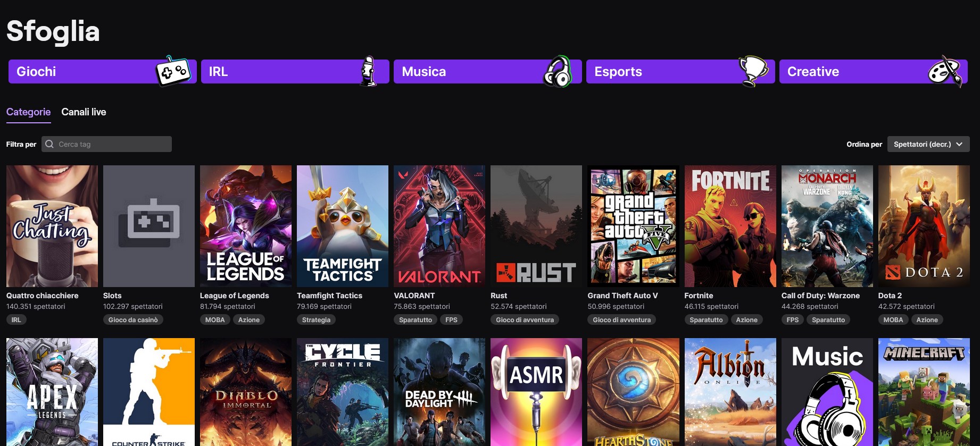Viewport: 980px width, 446px height.
Task: Select the Gioco da casinò tag
Action: click(133, 319)
